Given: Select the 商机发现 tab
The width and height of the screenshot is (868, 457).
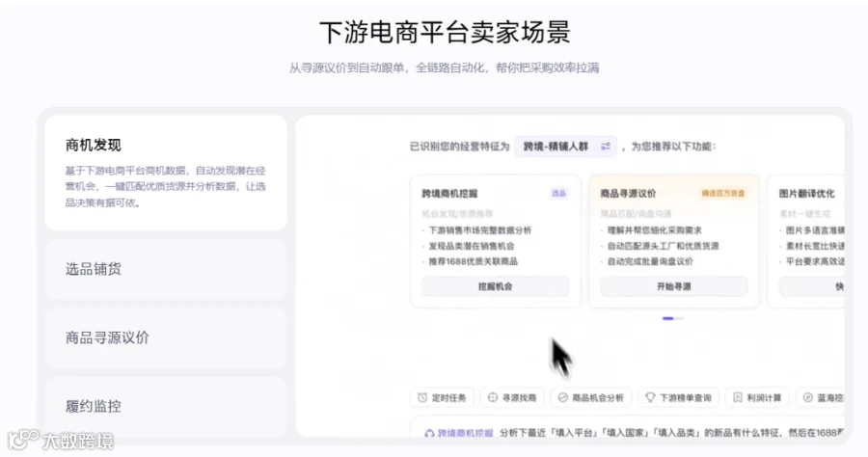Looking at the screenshot, I should point(166,173).
